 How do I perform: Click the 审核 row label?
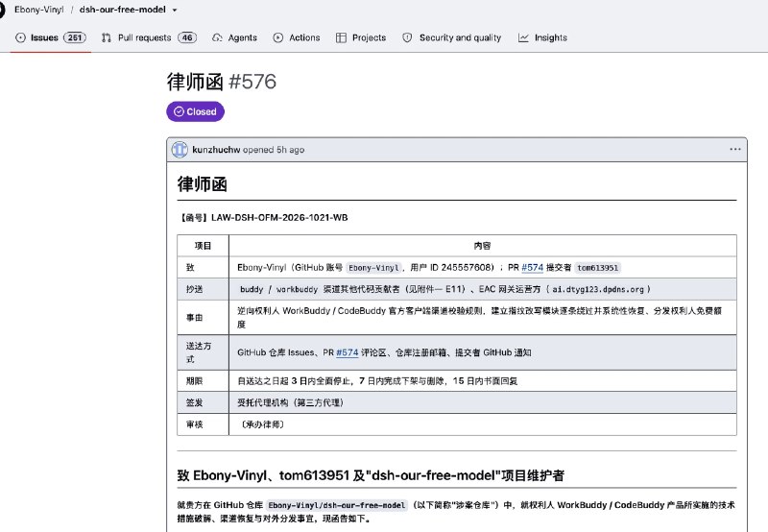tap(195, 424)
